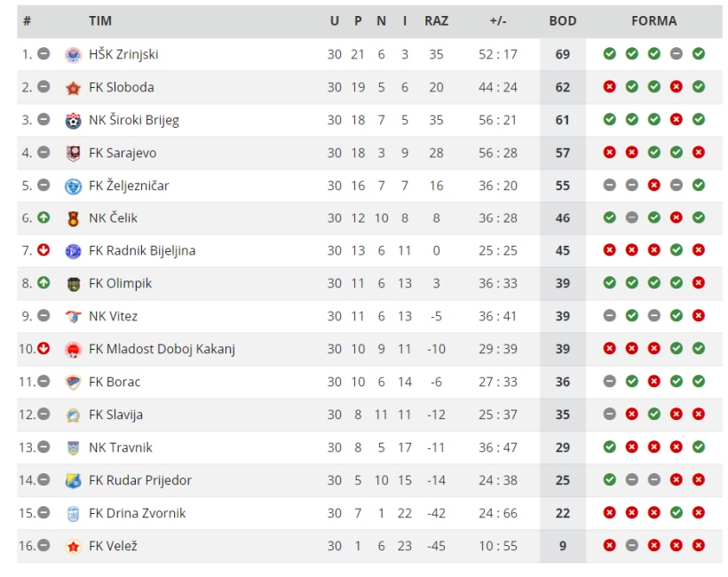This screenshot has width=728, height=577.
Task: Click the TIM column header
Action: [100, 21]
